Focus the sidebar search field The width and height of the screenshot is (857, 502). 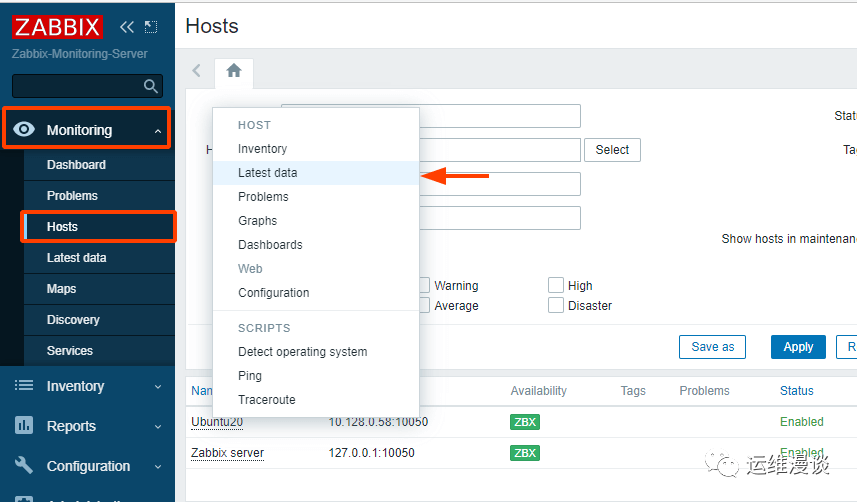[87, 86]
